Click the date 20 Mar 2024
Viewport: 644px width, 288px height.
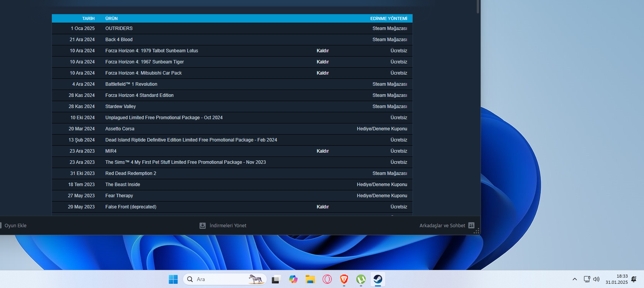click(x=82, y=129)
